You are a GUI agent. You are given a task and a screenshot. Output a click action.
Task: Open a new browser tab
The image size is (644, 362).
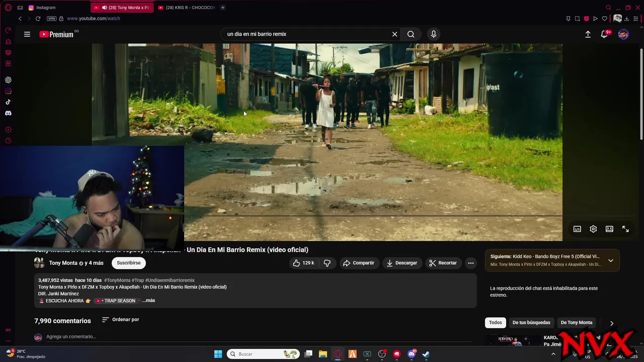(x=223, y=8)
